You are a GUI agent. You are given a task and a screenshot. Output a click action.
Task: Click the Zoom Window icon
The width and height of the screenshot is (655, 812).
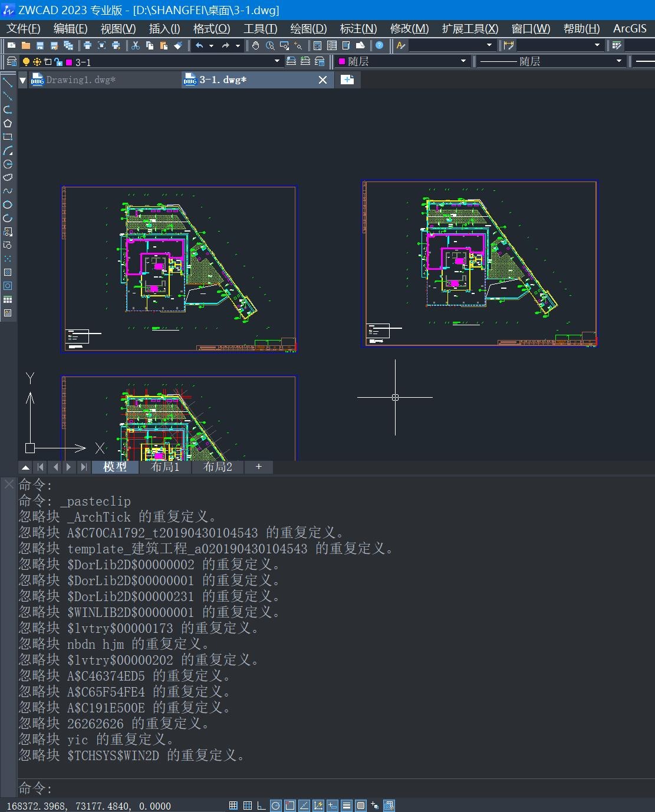pyautogui.click(x=284, y=45)
